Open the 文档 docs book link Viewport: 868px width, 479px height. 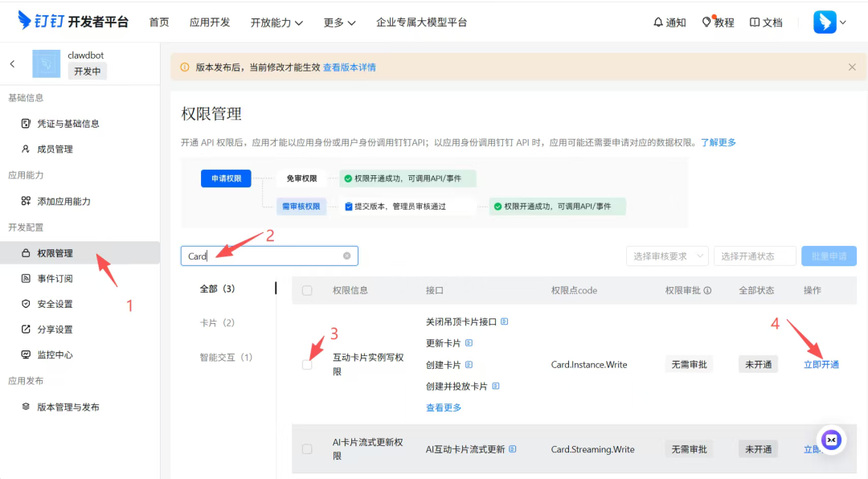[x=766, y=23]
